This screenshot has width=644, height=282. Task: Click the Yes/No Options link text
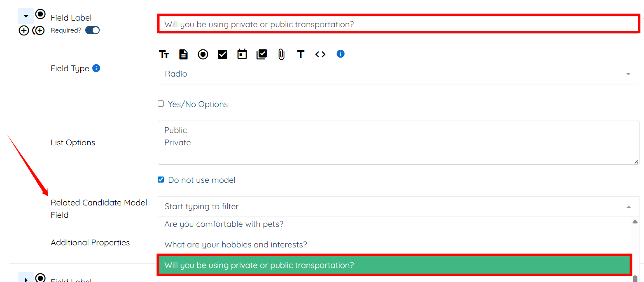click(198, 105)
